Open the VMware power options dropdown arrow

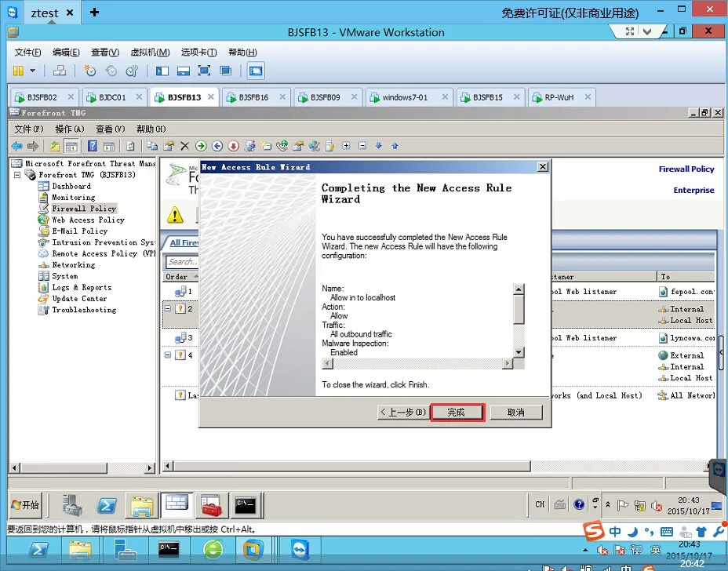pyautogui.click(x=32, y=71)
